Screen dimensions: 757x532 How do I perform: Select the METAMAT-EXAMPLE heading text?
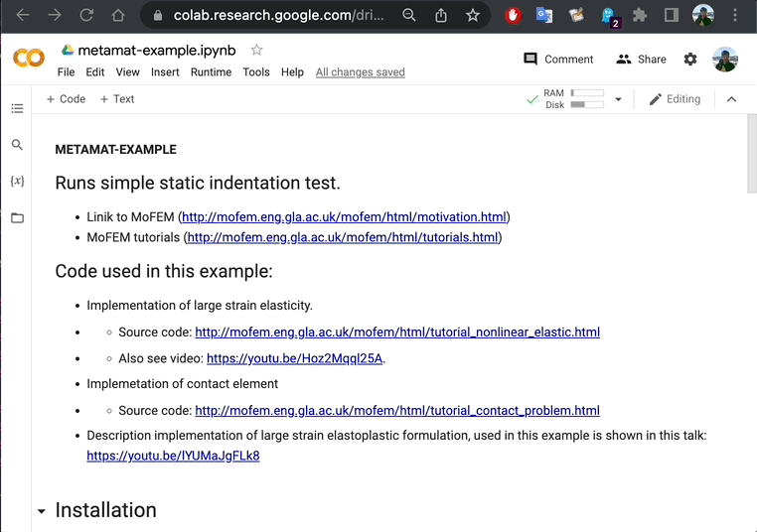coord(116,150)
